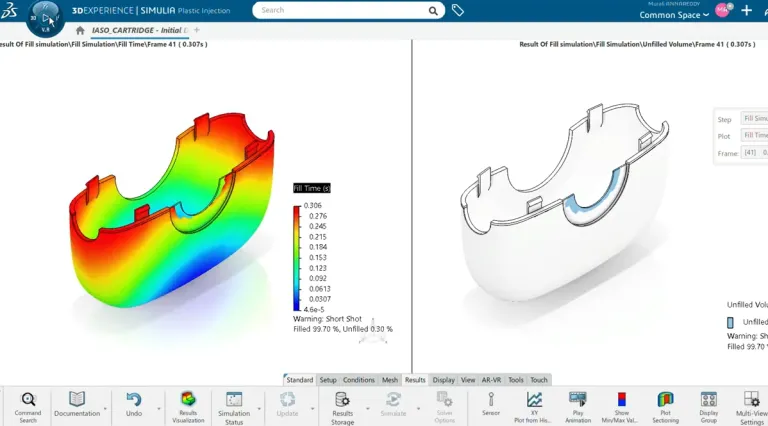Open Documentation
768x426 pixels.
tap(77, 404)
